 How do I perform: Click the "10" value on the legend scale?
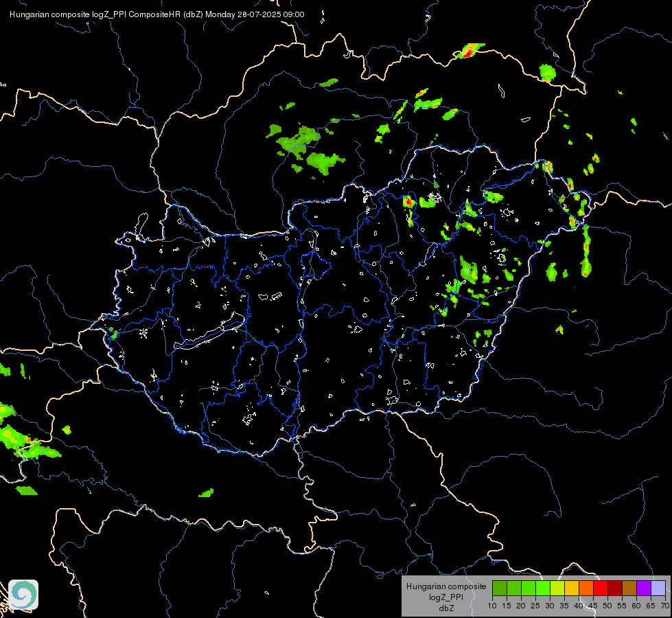coord(492,606)
